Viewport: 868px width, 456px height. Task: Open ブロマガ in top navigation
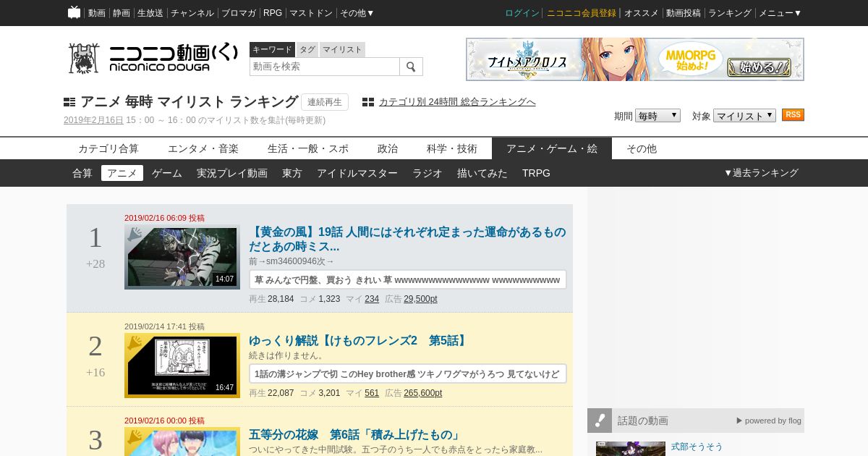239,13
